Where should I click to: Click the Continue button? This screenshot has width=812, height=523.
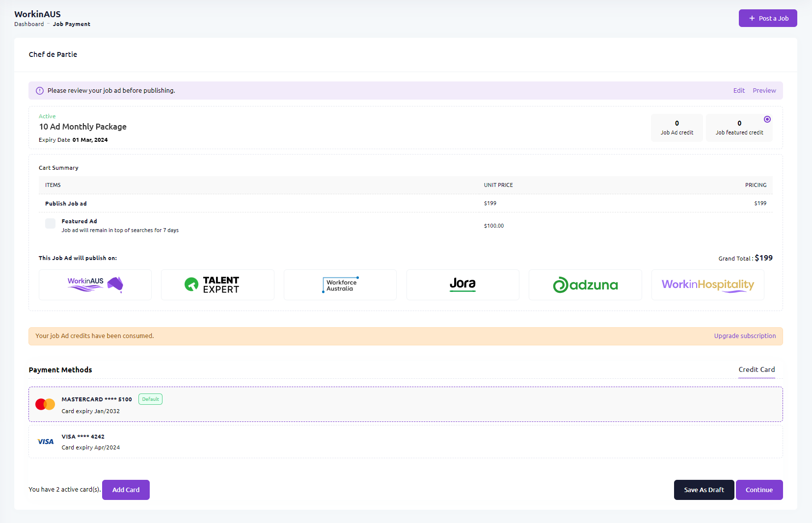click(x=759, y=490)
